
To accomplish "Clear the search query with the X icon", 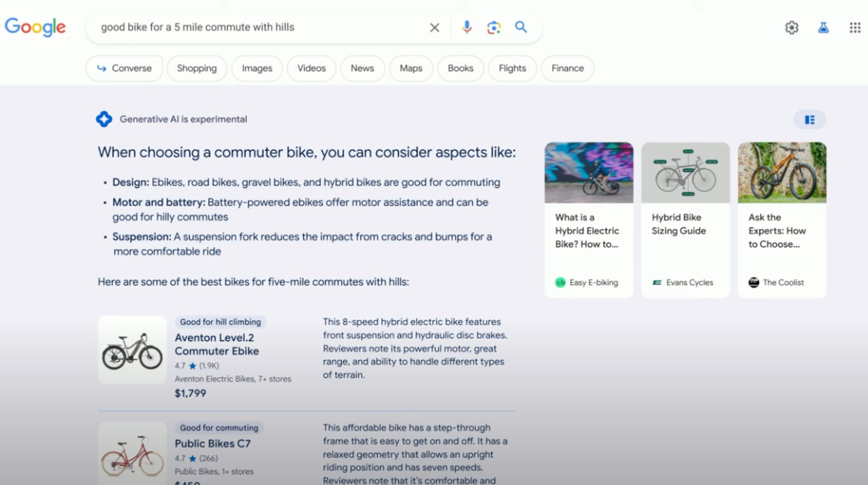I will (x=434, y=28).
